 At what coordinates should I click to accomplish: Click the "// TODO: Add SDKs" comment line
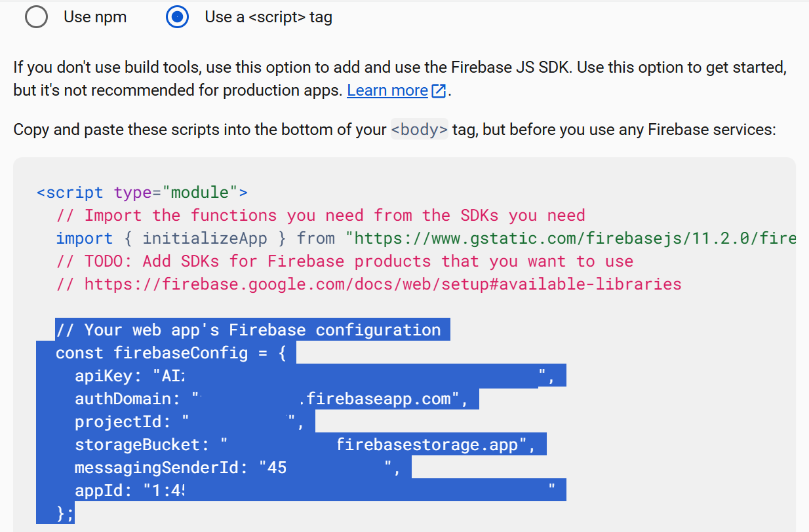345,261
